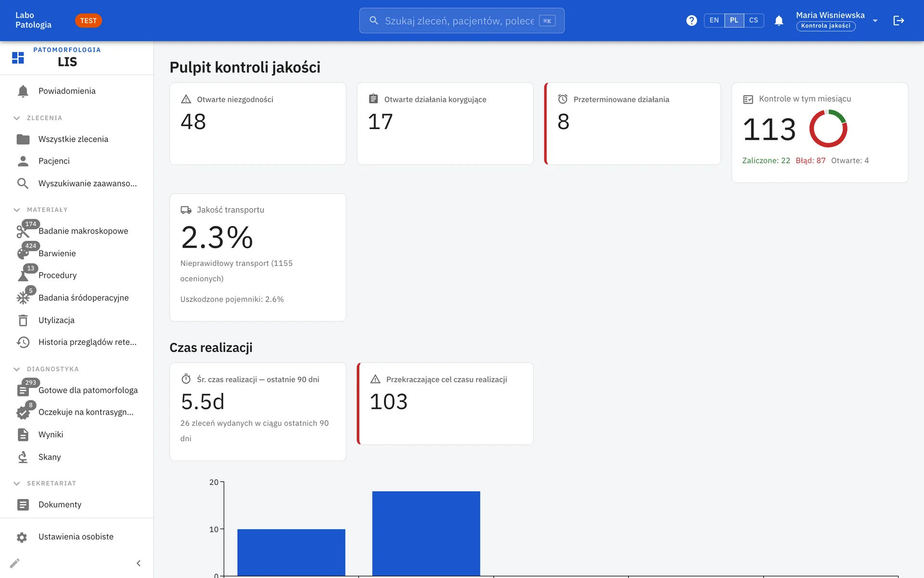
Task: Open Barwienie palette icon
Action: (23, 253)
